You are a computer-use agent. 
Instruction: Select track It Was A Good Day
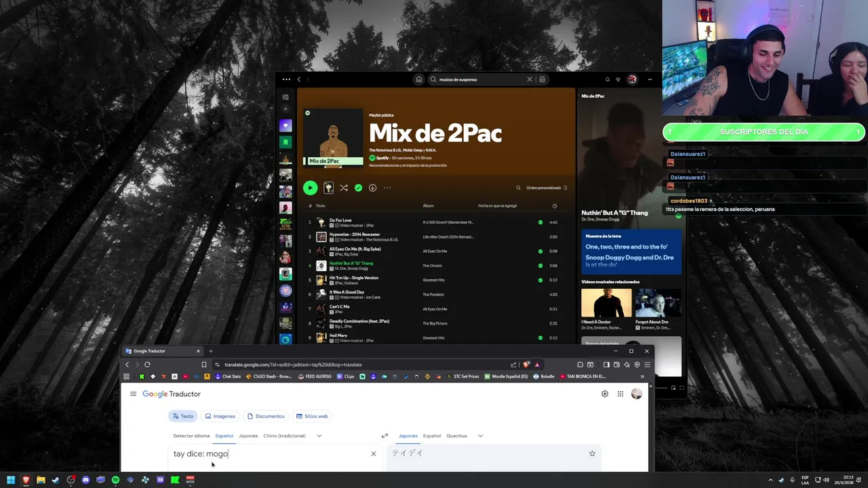(x=347, y=292)
